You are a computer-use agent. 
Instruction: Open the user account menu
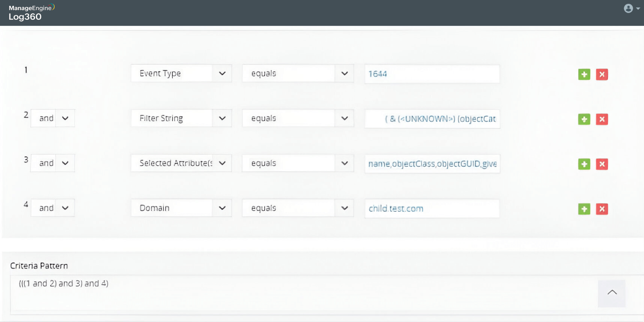tap(631, 8)
